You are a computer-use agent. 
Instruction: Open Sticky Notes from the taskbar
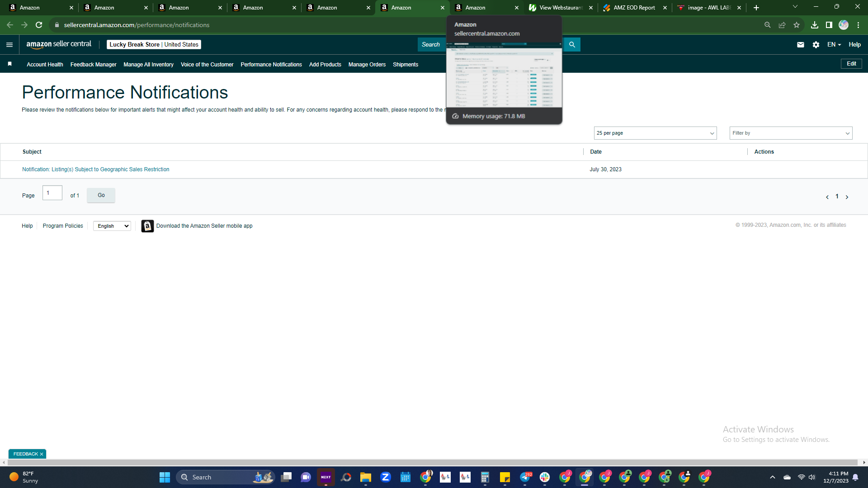505,477
